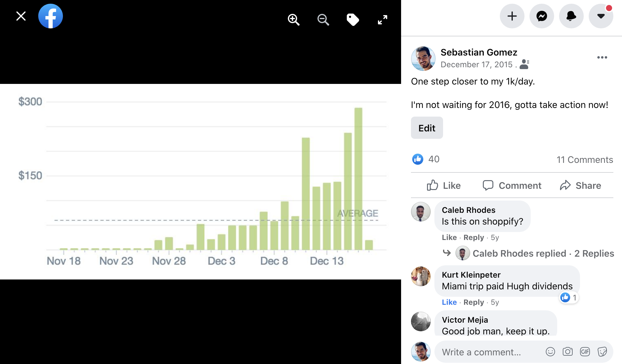Open the GIF picker in comment box
This screenshot has height=364, width=622.
point(585,352)
